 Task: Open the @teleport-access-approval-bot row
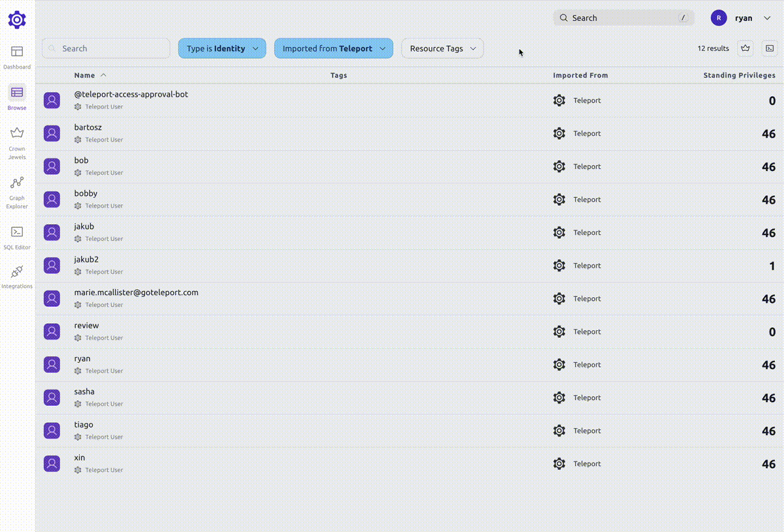click(131, 95)
